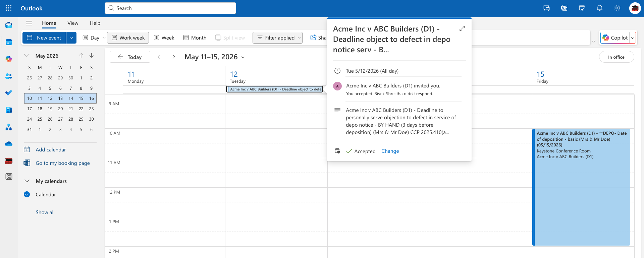Go to previous month in mini calendar

(81, 56)
